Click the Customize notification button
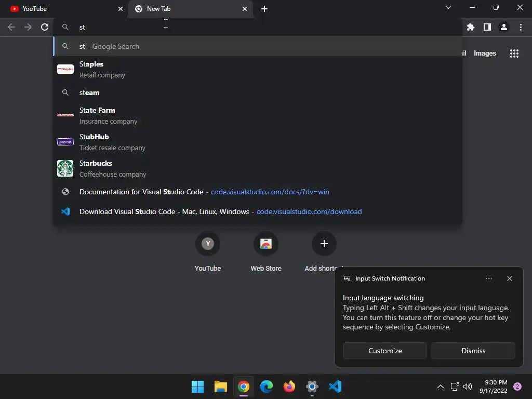 385,351
